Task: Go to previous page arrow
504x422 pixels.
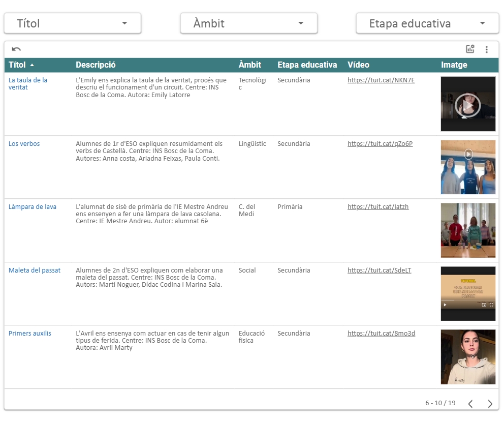Action: tap(470, 404)
